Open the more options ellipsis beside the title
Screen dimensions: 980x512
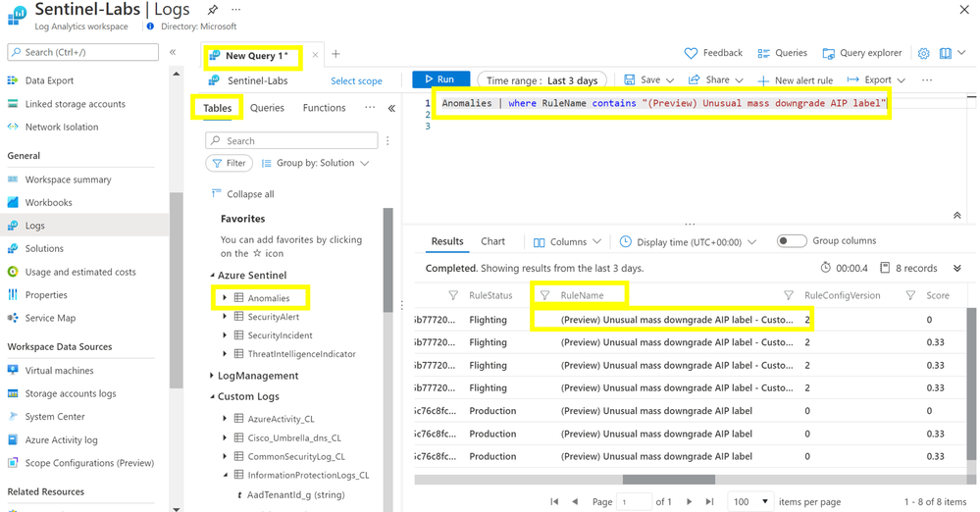(x=235, y=10)
